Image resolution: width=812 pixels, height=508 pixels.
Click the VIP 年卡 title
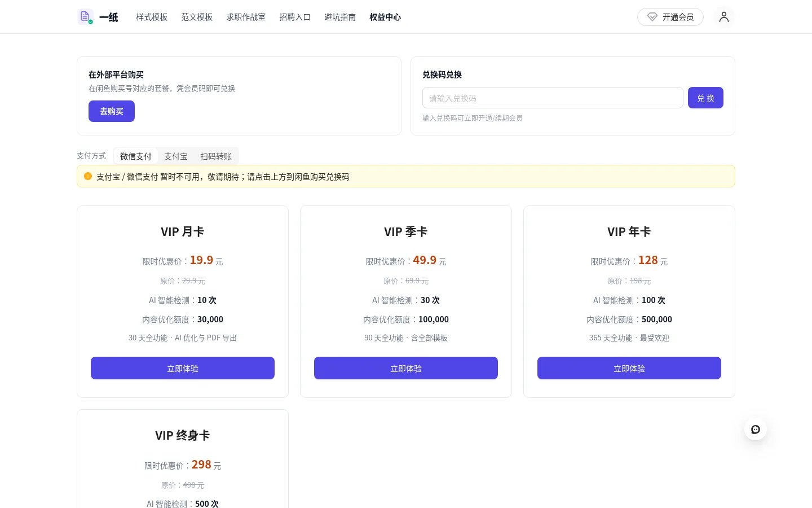[629, 232]
